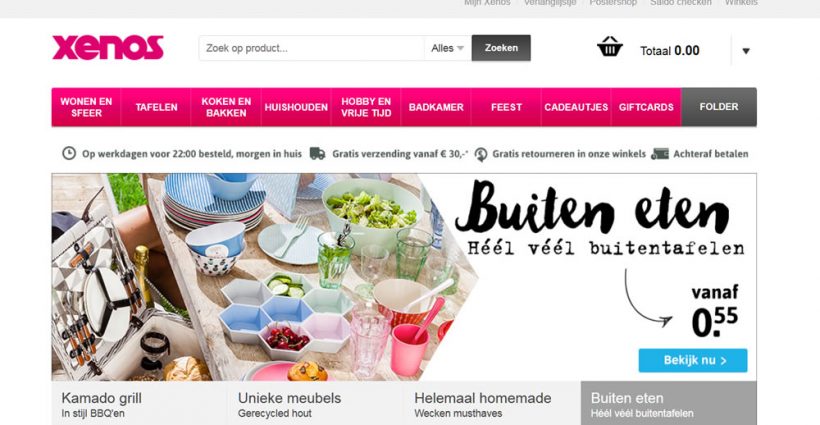
Task: Expand the cart dropdown arrow
Action: (x=746, y=51)
